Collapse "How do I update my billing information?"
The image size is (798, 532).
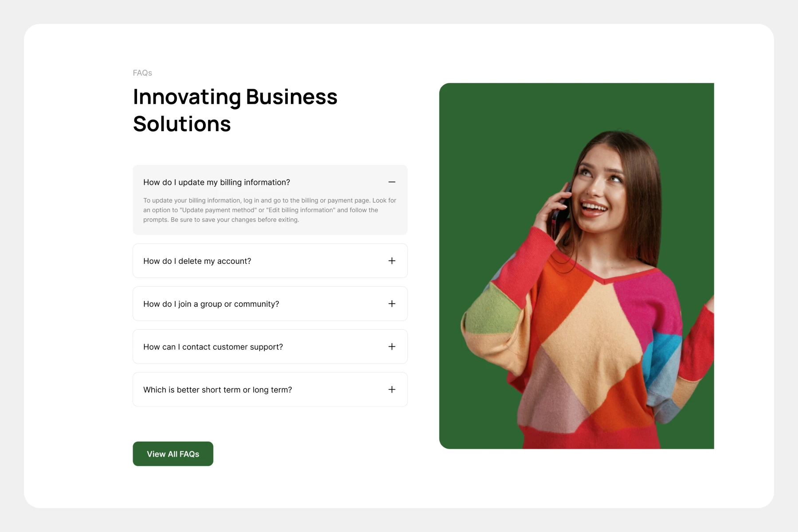(x=216, y=182)
